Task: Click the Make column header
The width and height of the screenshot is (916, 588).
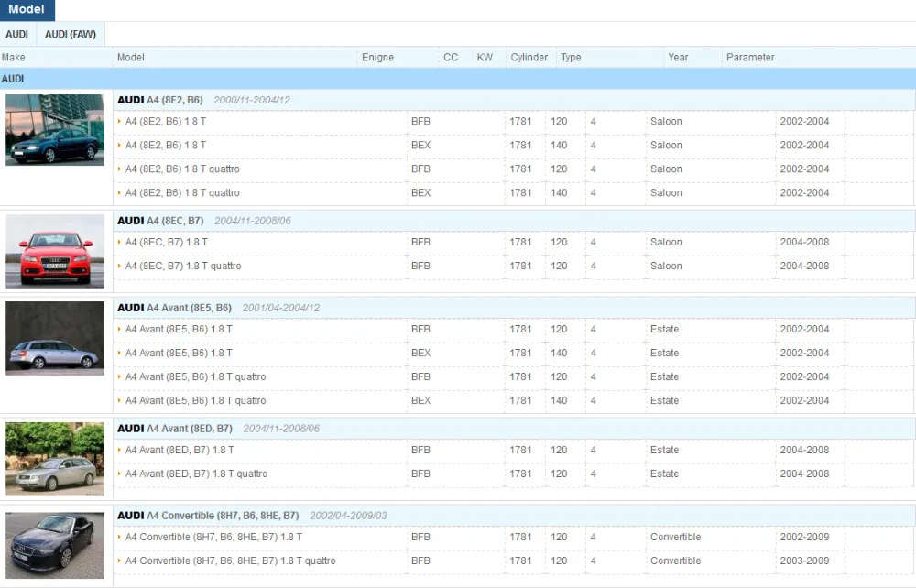Action: click(x=14, y=57)
